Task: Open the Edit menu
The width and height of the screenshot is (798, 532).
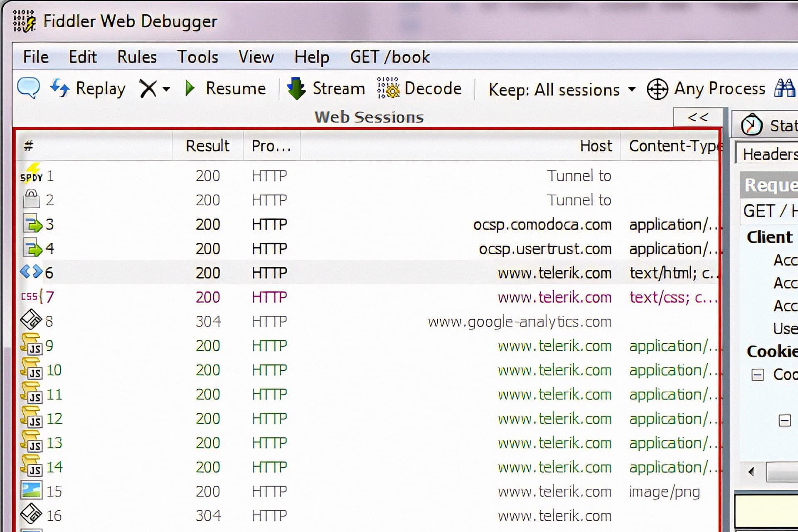Action: [83, 57]
